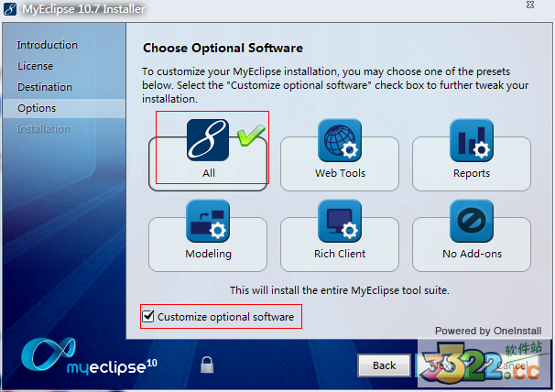Click the All preset label
The image size is (555, 392).
pos(209,173)
